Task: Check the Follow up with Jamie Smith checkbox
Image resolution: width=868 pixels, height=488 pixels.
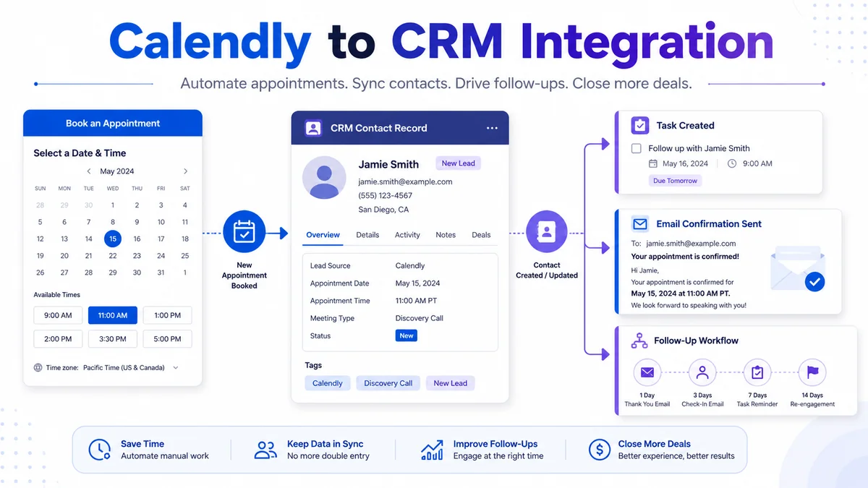Action: tap(637, 148)
